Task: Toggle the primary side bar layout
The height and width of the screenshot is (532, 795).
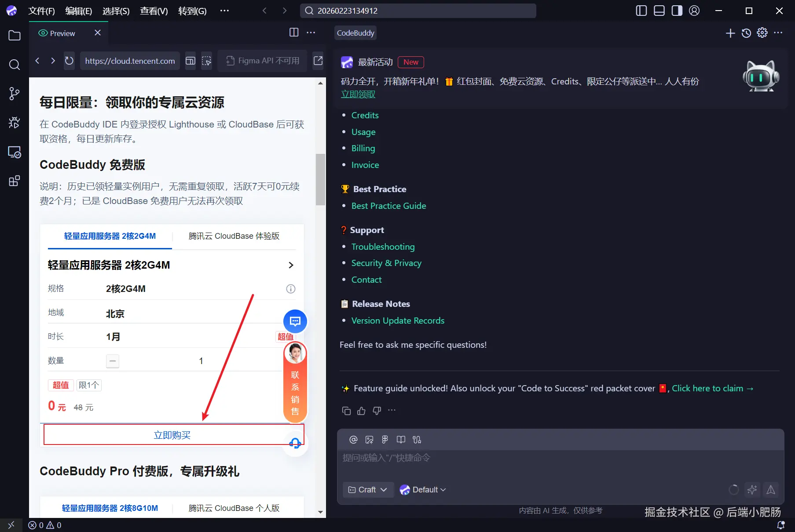Action: (x=641, y=11)
